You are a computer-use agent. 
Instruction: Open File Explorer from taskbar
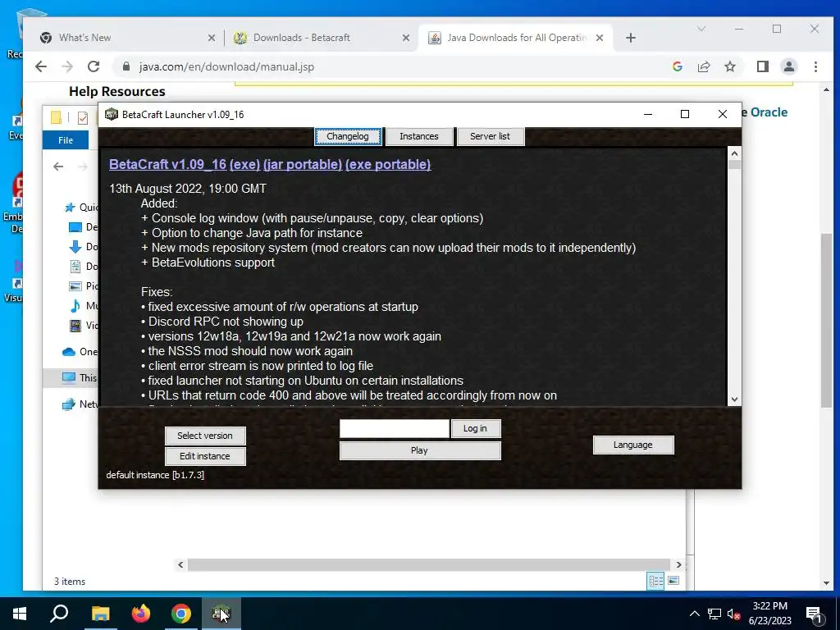[100, 614]
